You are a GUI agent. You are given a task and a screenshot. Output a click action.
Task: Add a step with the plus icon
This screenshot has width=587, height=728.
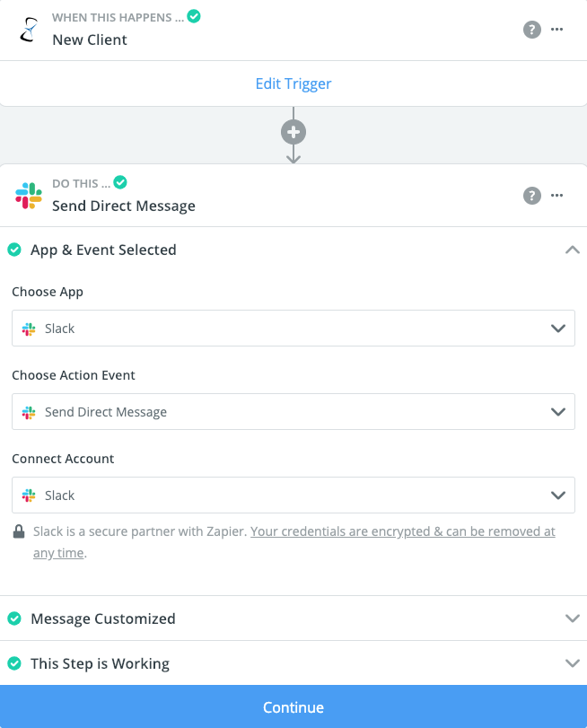click(293, 132)
